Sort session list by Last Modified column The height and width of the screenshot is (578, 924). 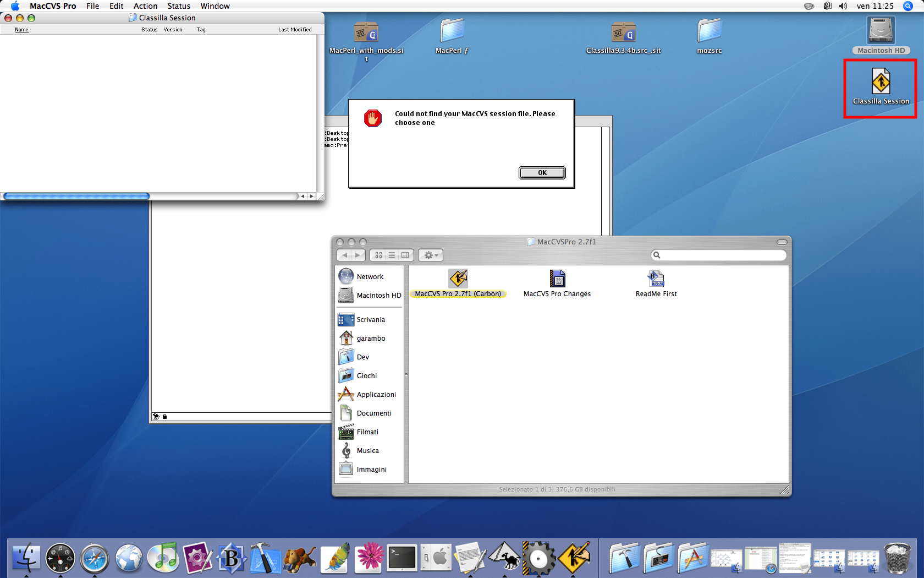click(x=295, y=30)
